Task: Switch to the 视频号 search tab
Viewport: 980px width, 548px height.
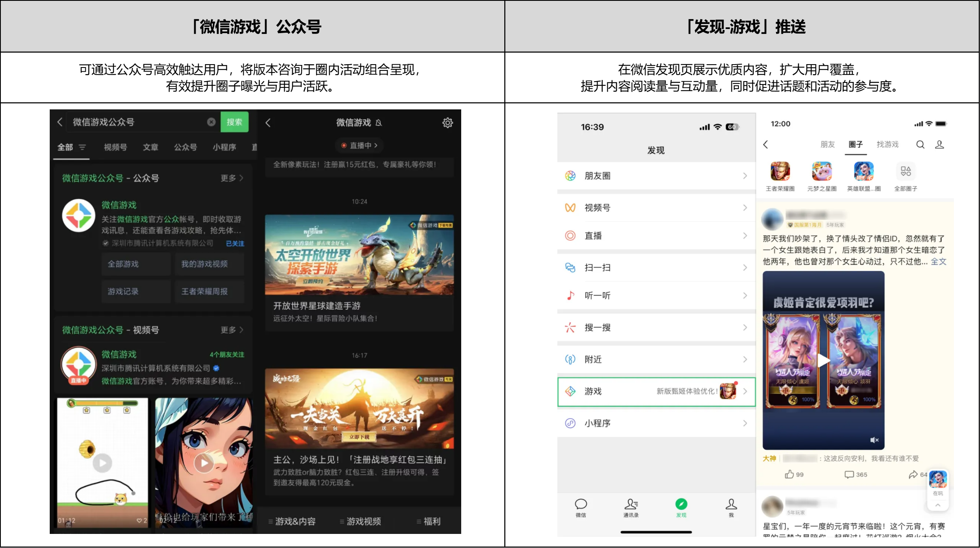Action: coord(115,147)
